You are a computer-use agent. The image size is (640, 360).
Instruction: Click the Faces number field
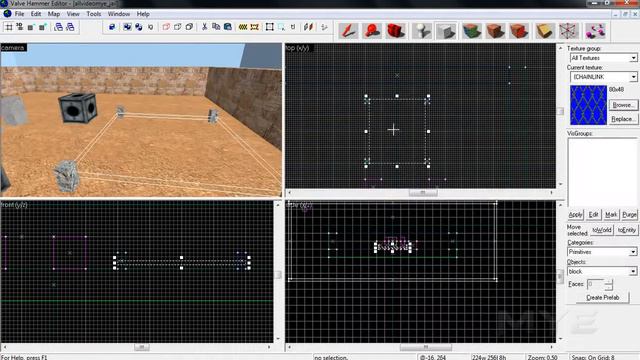(x=596, y=284)
